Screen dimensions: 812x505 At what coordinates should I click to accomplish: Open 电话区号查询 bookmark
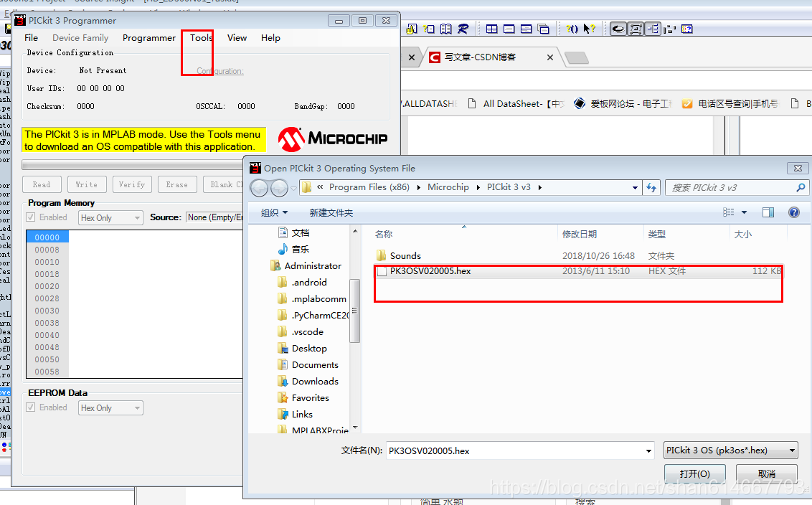point(730,103)
